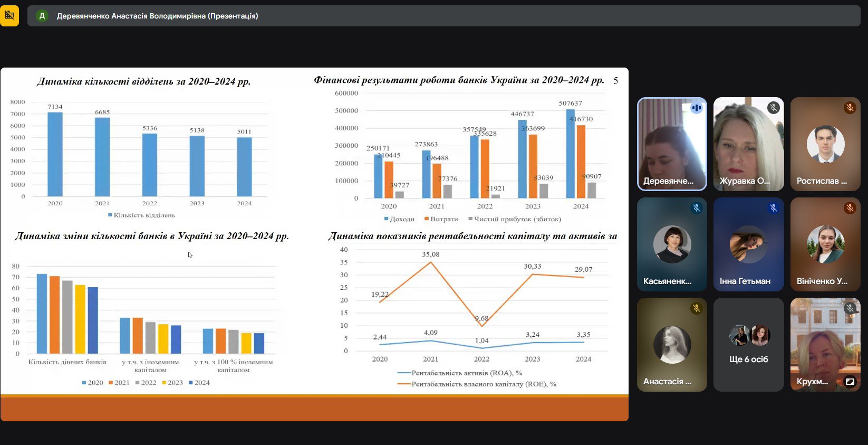Image resolution: width=868 pixels, height=445 pixels.
Task: Click the 29,07 ROE label for 2024
Action: coord(583,269)
